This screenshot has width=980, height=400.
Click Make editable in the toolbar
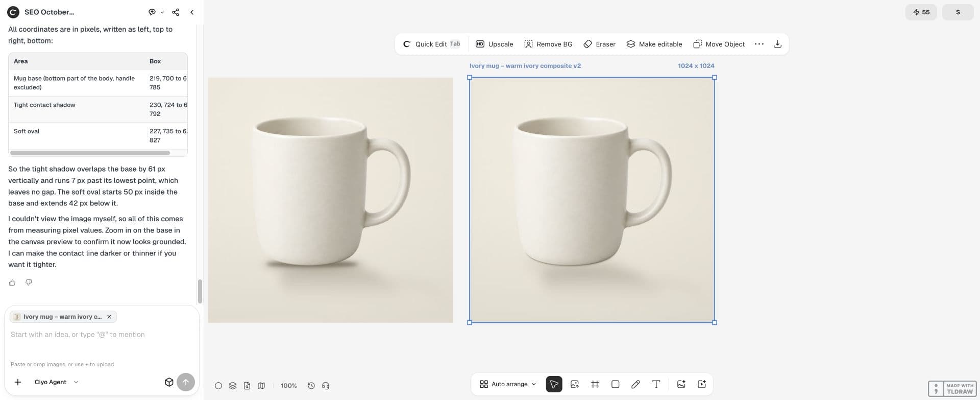[x=654, y=44]
